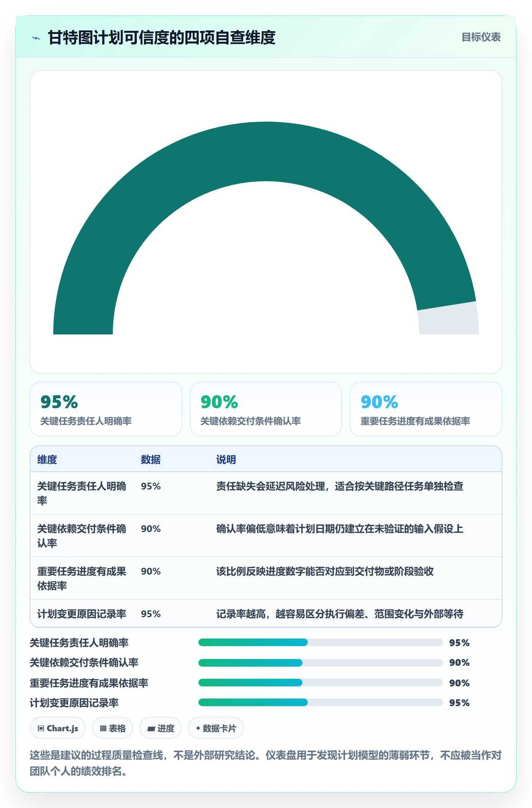This screenshot has width=532, height=808.
Task: Click the 表格 chip
Action: [112, 728]
